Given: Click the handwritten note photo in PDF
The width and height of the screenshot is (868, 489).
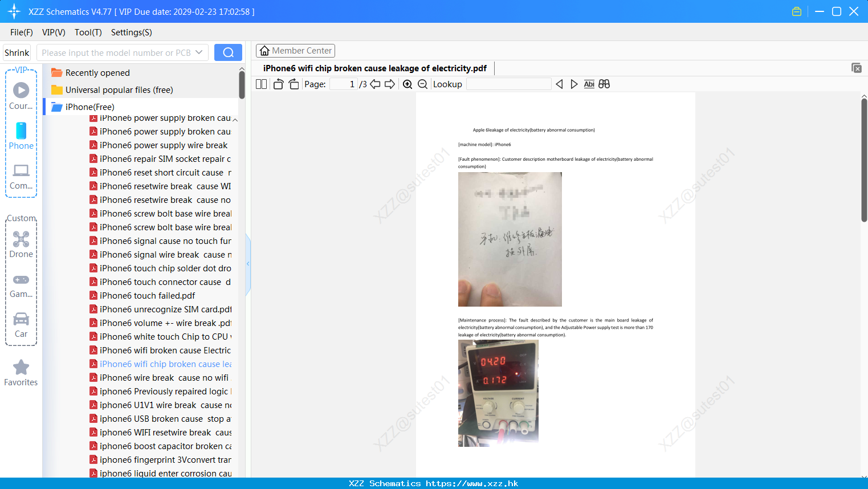Looking at the screenshot, I should [510, 239].
